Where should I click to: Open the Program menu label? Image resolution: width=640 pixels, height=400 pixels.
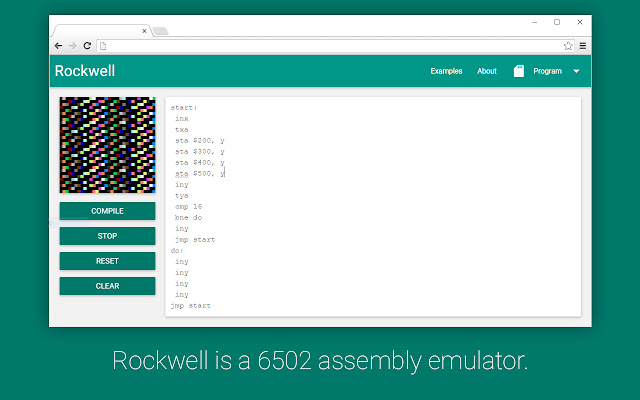click(x=547, y=71)
